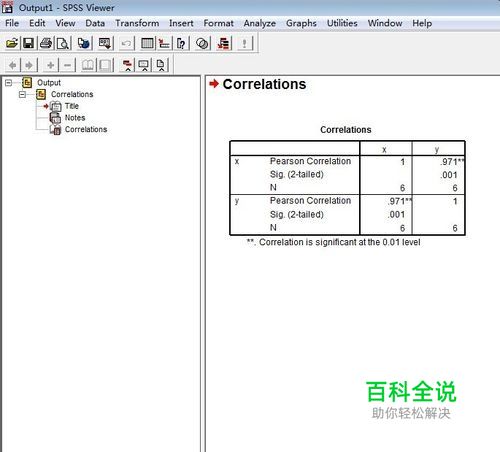Select the Correlations heading in outline tree
This screenshot has height=452, width=500.
click(72, 94)
